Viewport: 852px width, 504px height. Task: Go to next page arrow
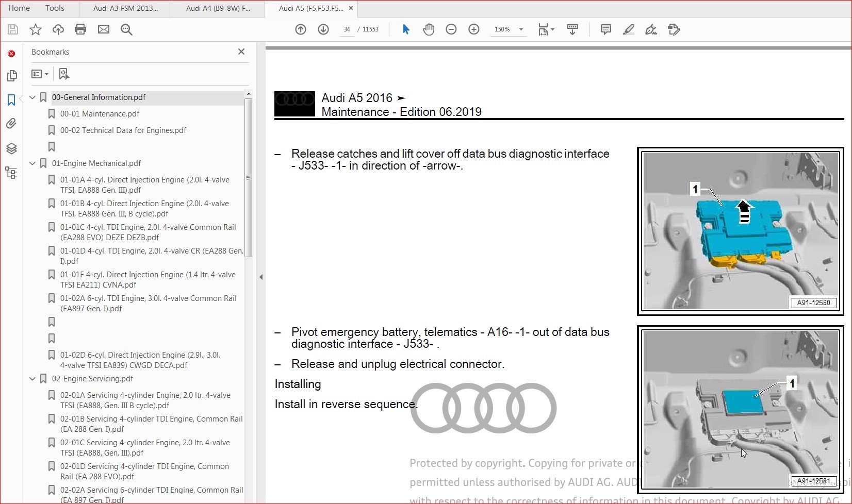click(323, 29)
